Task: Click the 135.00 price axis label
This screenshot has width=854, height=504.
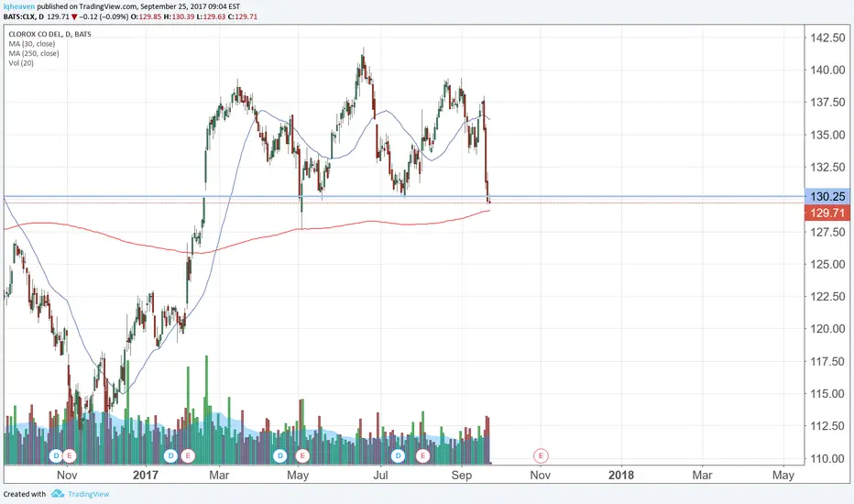Action: pos(827,135)
